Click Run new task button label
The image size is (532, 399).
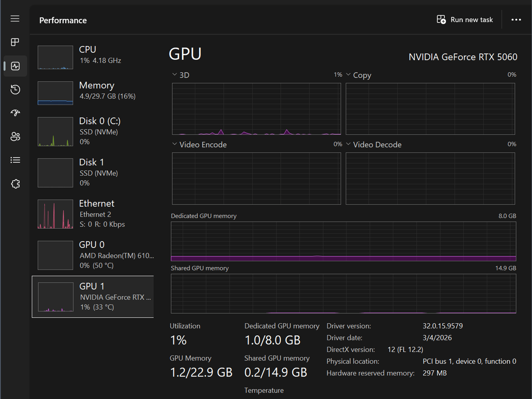471,20
